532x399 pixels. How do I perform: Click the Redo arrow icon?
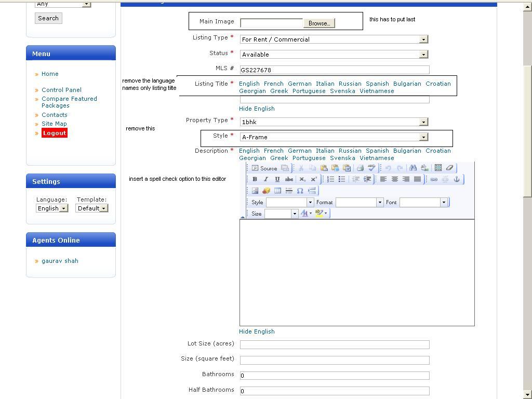point(400,168)
